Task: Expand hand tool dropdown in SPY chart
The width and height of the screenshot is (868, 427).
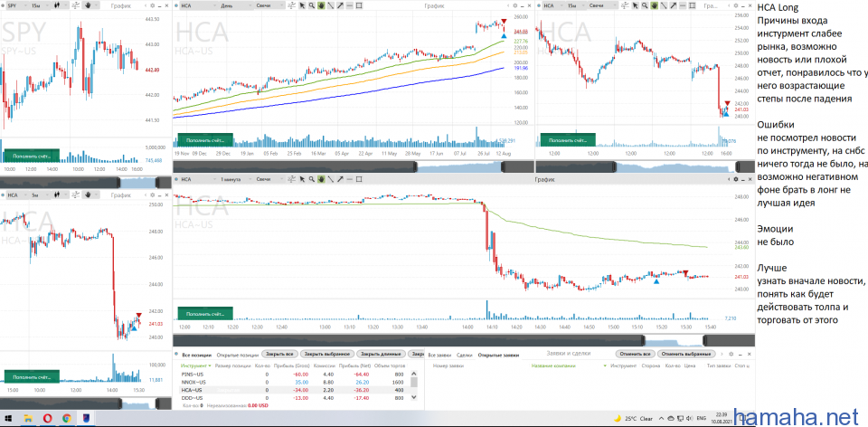Action: pos(97,5)
